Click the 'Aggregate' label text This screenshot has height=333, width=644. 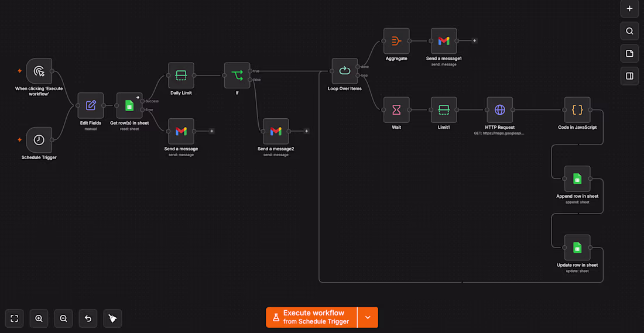[396, 59]
